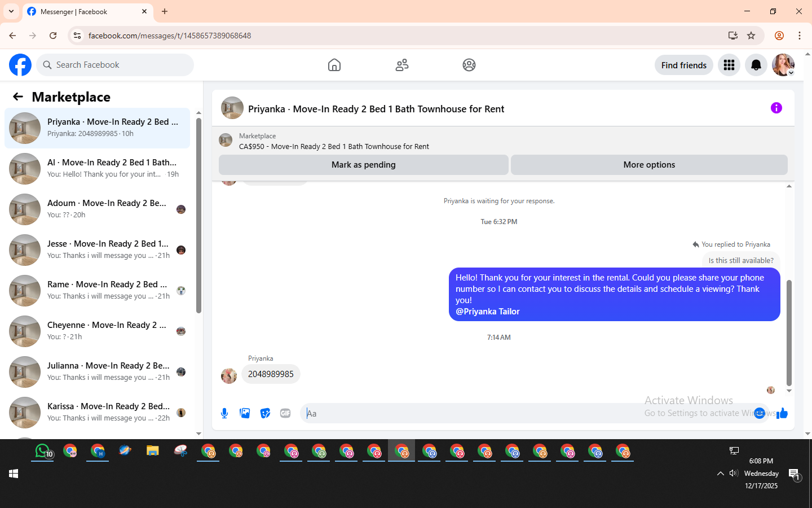Open Chrome profile icon
Screen dimensions: 812x508
779,36
